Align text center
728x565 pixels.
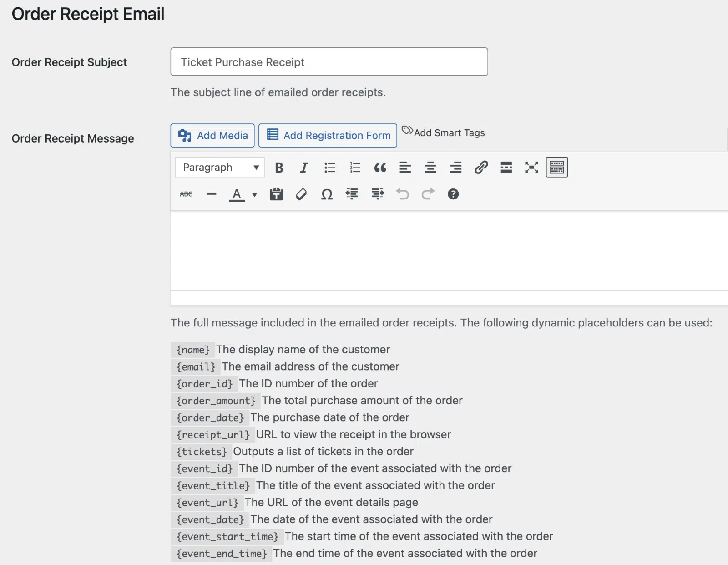[x=430, y=168]
